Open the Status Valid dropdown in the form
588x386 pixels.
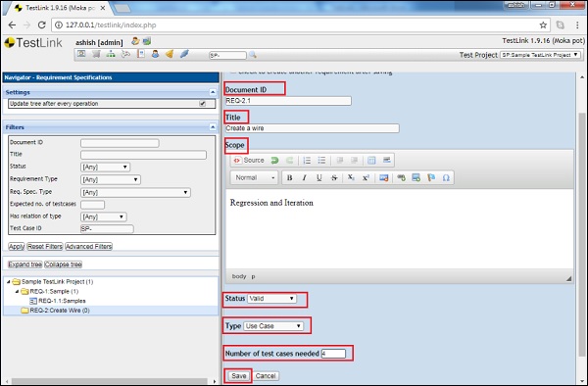[271, 299]
